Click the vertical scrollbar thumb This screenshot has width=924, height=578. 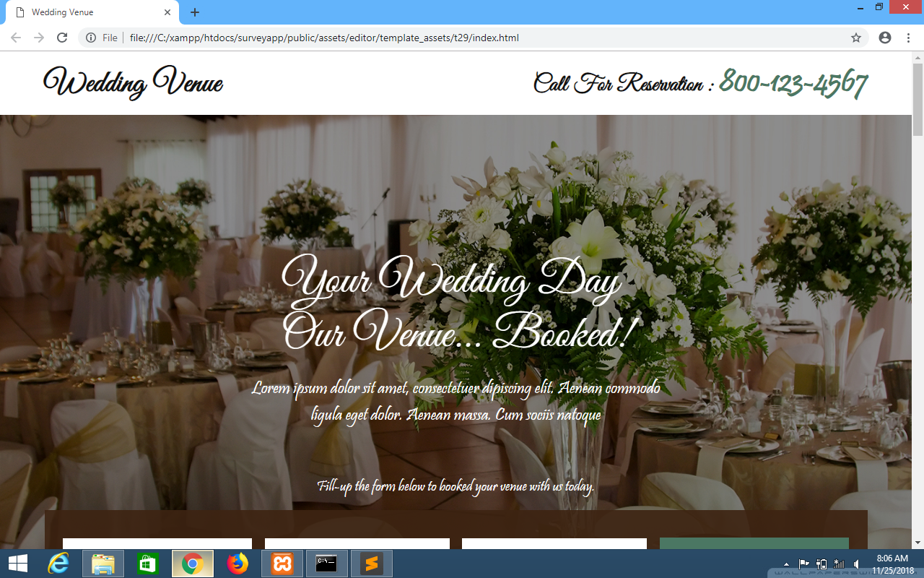pos(918,99)
